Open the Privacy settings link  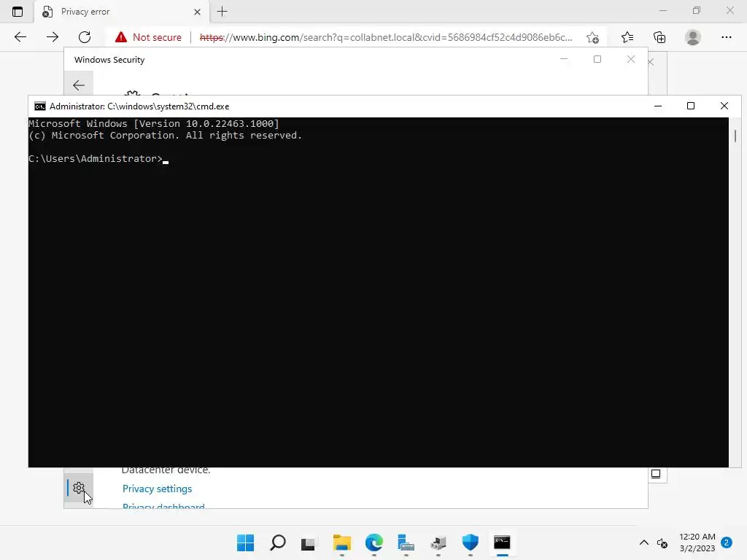pos(158,489)
